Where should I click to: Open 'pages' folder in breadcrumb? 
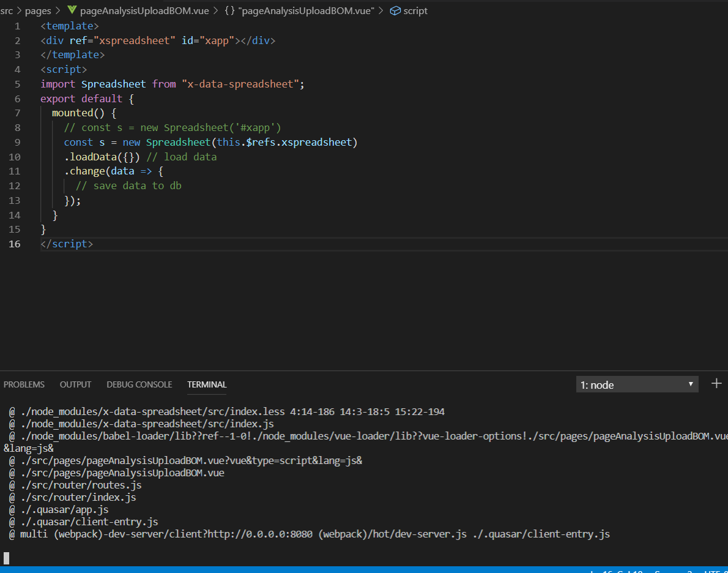[x=38, y=10]
